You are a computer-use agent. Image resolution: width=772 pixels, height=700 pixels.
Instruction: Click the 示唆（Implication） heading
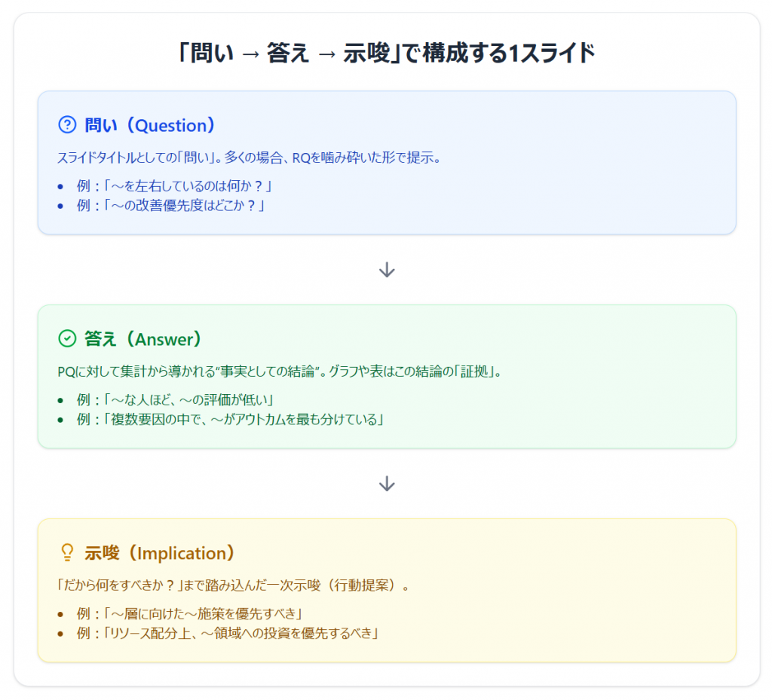click(160, 553)
